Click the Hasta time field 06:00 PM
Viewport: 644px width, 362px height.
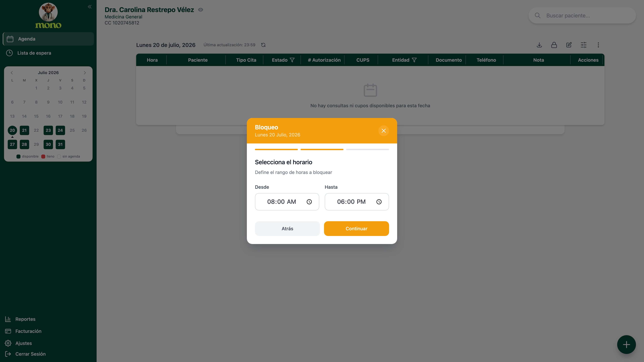coord(357,202)
